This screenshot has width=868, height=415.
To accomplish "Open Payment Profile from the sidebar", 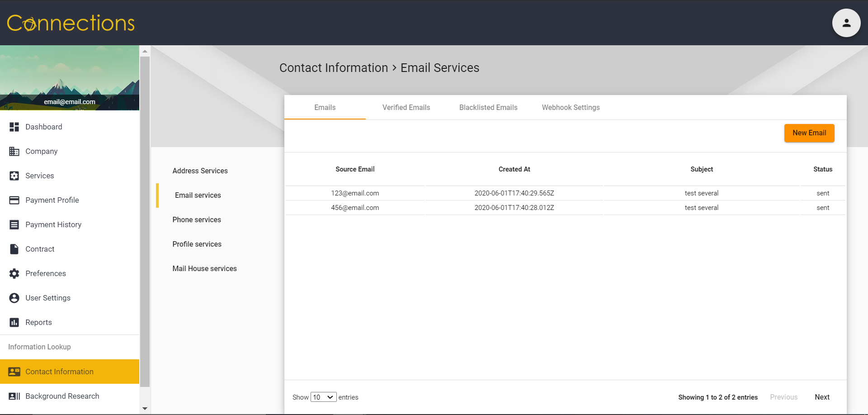I will (70, 200).
